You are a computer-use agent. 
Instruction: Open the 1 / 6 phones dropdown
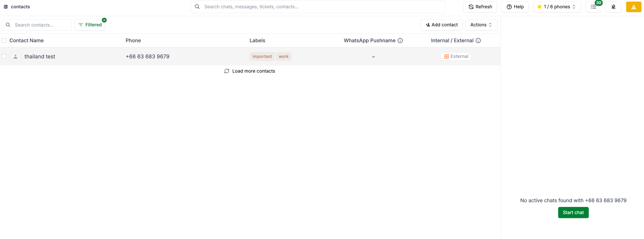click(557, 7)
